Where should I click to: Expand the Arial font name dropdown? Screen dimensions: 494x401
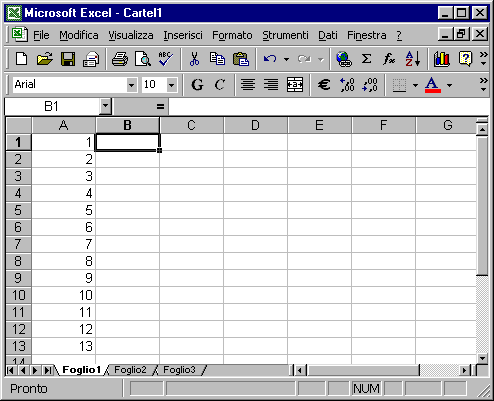point(132,85)
